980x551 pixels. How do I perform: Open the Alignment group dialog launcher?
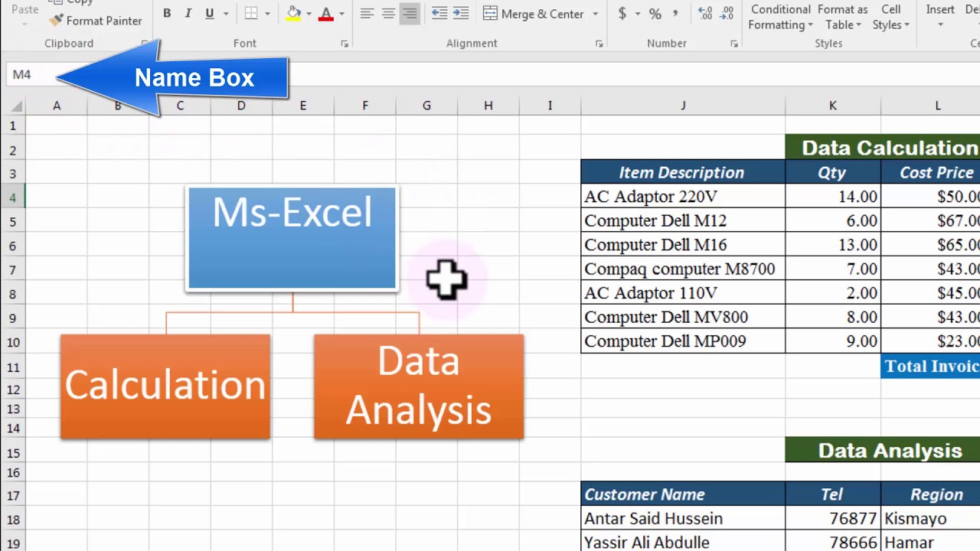599,44
